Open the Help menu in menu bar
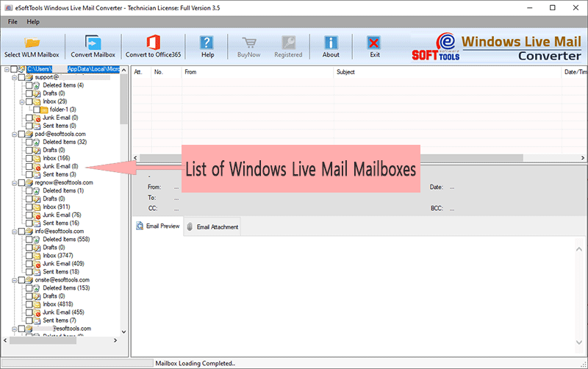 (x=33, y=22)
